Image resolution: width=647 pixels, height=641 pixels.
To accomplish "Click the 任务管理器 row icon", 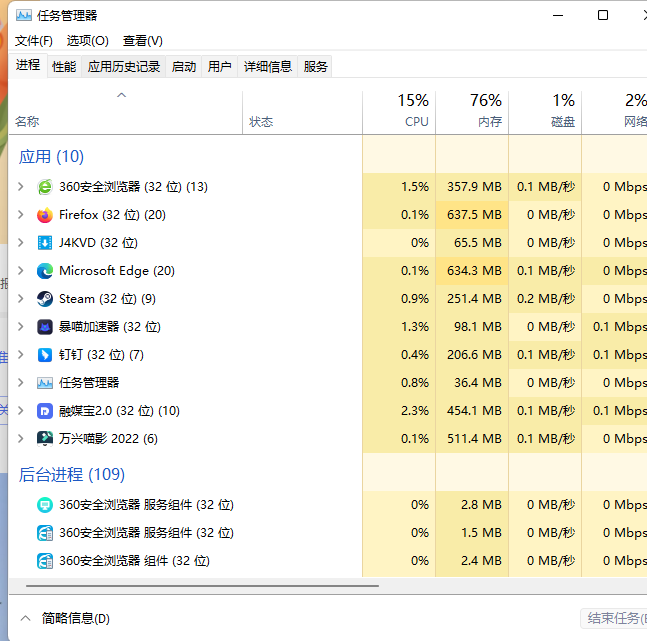I will [x=45, y=383].
